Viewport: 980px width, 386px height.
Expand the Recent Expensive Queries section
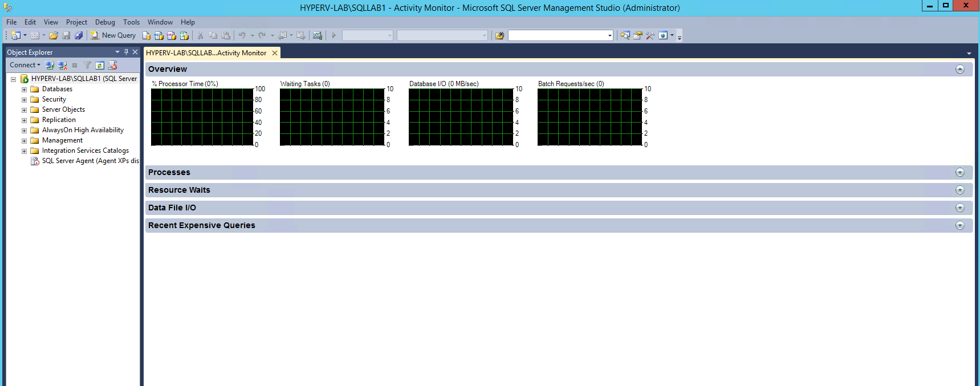click(960, 225)
